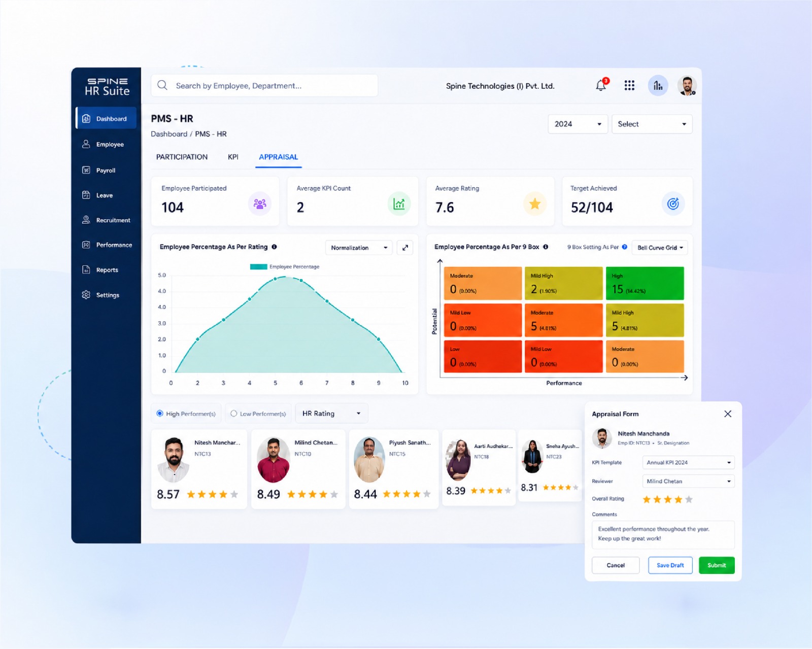Open the 2024 year dropdown
The height and width of the screenshot is (649, 812).
coord(578,124)
